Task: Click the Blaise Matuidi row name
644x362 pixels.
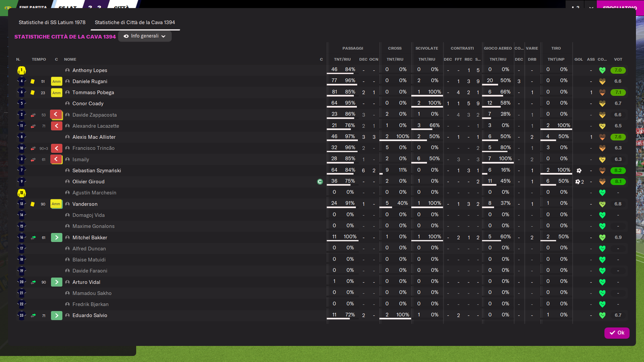Action: [89, 260]
